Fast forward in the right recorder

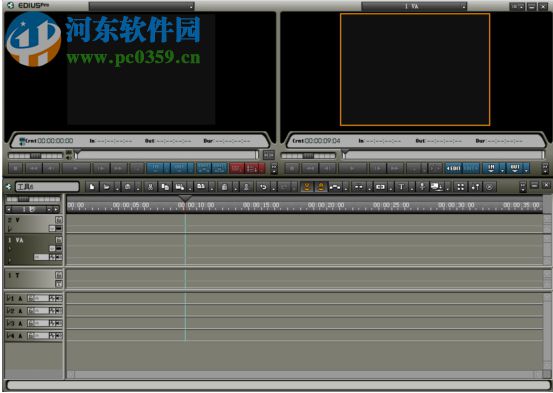[x=395, y=168]
